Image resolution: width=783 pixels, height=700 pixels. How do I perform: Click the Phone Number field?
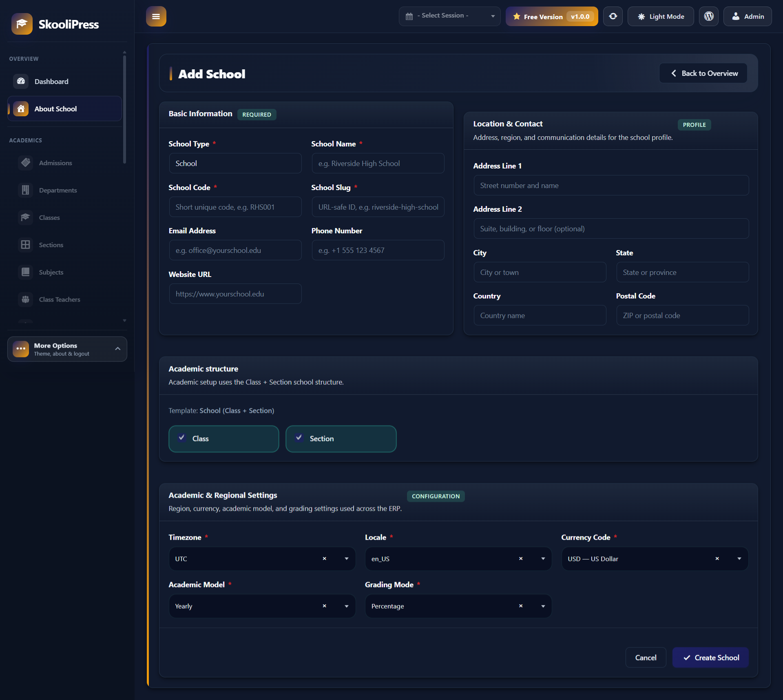[378, 250]
